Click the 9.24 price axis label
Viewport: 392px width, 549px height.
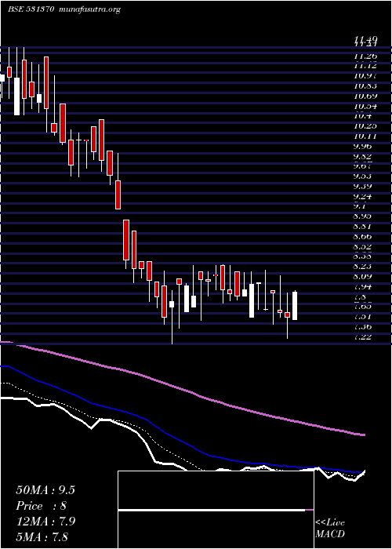pos(363,196)
